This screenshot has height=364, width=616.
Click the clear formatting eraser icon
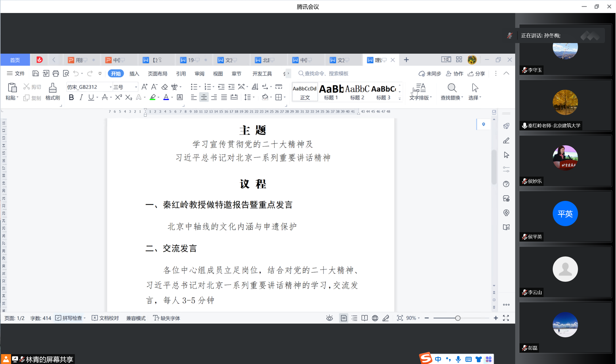pyautogui.click(x=165, y=87)
